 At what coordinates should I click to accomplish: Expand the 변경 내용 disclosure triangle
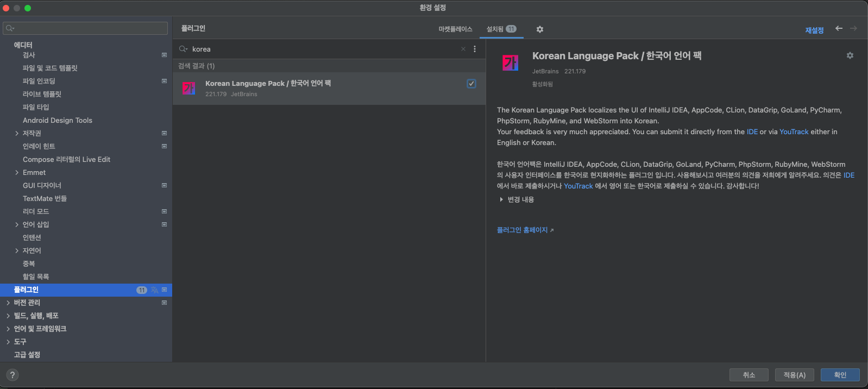501,199
